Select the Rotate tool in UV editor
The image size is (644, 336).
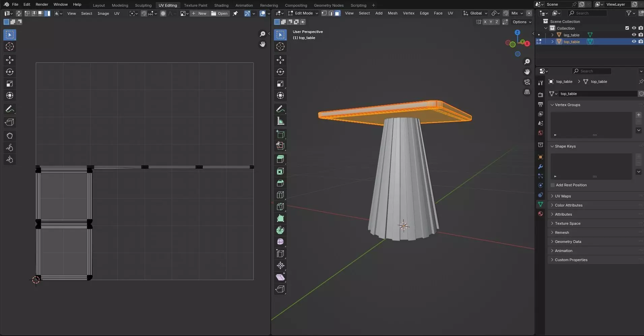[x=10, y=72]
